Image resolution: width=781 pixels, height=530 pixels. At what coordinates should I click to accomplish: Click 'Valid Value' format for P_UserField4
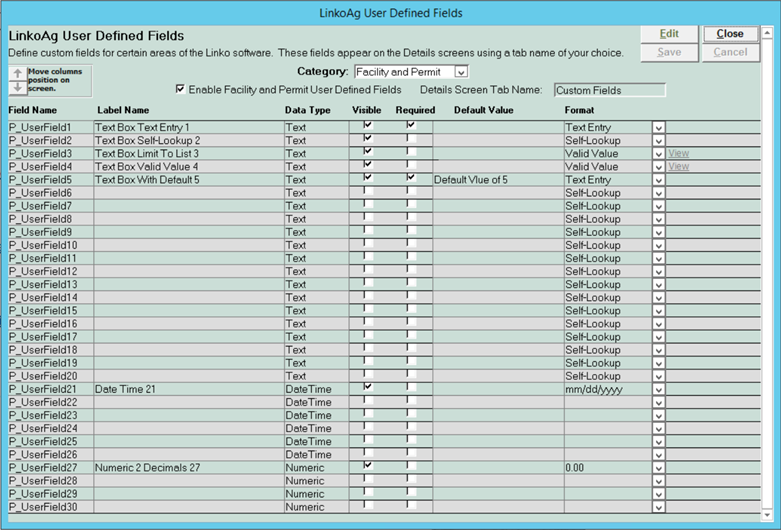592,166
